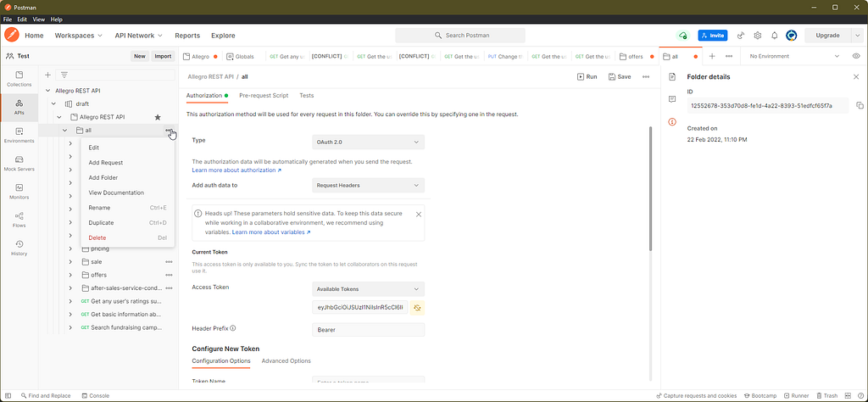Open Collections in the sidebar

(x=19, y=79)
